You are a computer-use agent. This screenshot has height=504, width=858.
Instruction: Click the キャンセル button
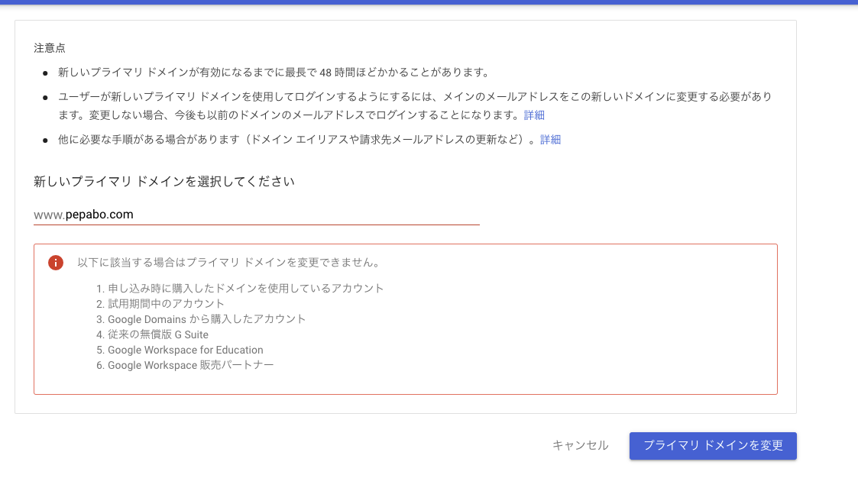coord(580,445)
